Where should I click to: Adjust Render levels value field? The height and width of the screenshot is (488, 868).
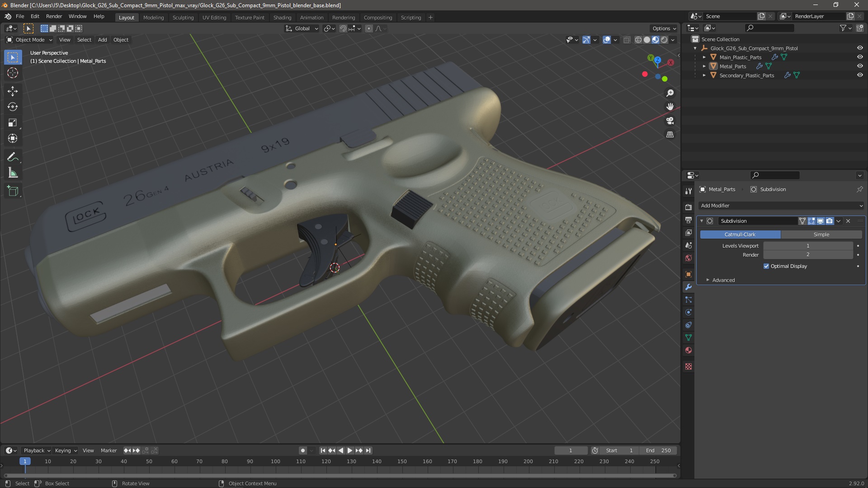point(808,255)
